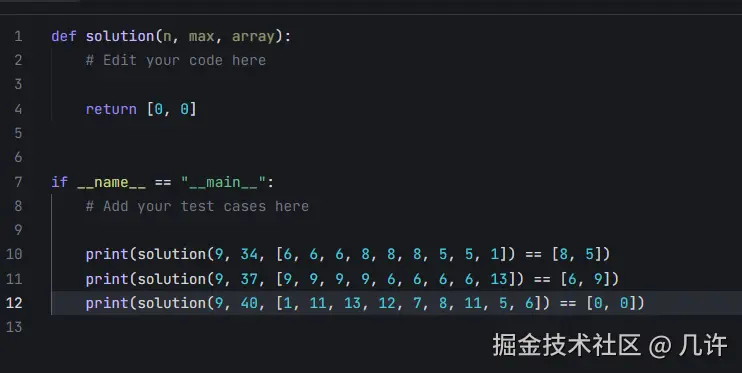742x373 pixels.
Task: Click 'print' on line 12
Action: (107, 303)
